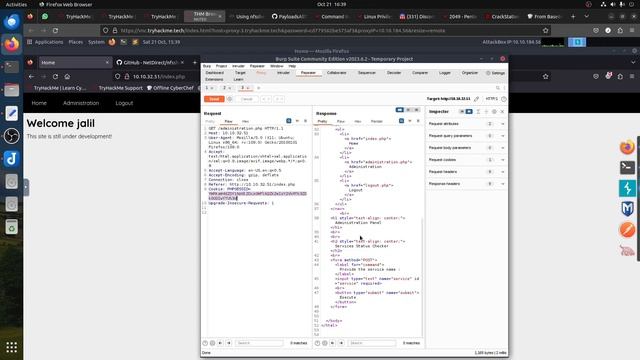Open the Request pane menu dropdown arrow
The width and height of the screenshot is (640, 360).
point(297,121)
